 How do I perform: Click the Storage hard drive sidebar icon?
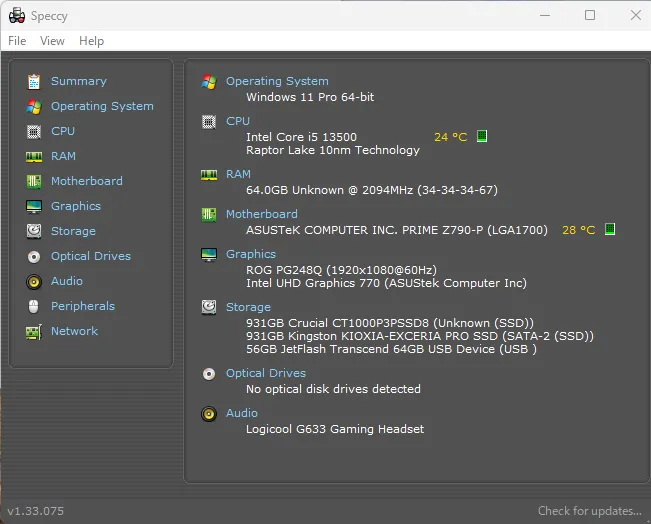[34, 231]
